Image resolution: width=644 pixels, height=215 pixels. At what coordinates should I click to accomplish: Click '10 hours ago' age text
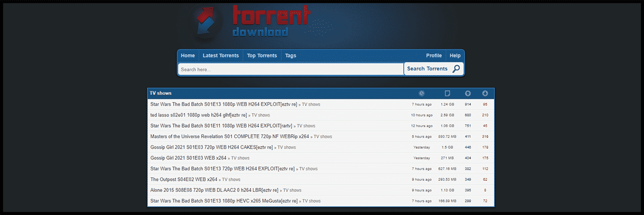point(422,115)
